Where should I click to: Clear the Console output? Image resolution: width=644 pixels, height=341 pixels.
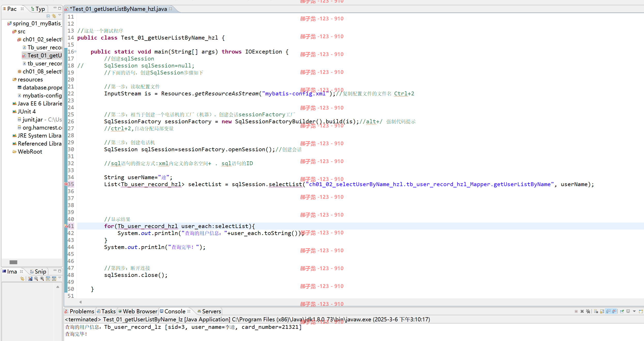click(x=596, y=311)
